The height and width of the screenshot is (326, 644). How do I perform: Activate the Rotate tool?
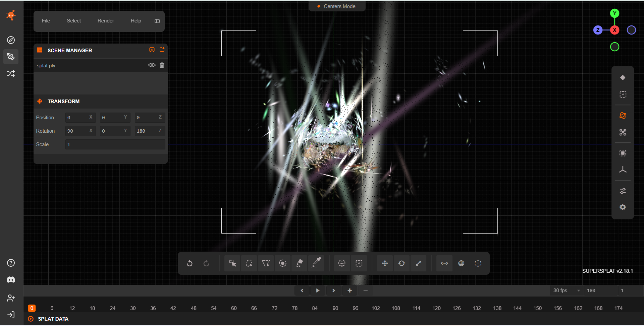point(401,263)
